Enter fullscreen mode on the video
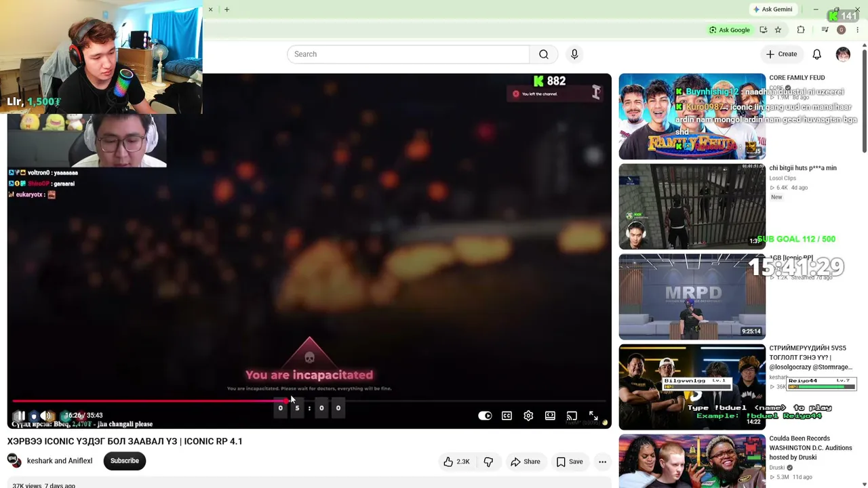The width and height of the screenshot is (868, 488). [593, 415]
